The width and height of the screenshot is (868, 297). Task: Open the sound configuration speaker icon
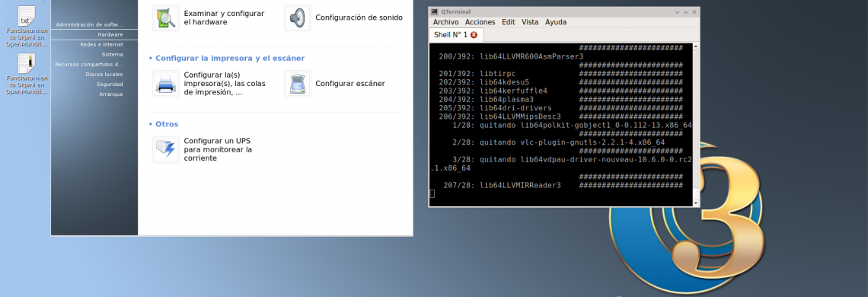(297, 18)
